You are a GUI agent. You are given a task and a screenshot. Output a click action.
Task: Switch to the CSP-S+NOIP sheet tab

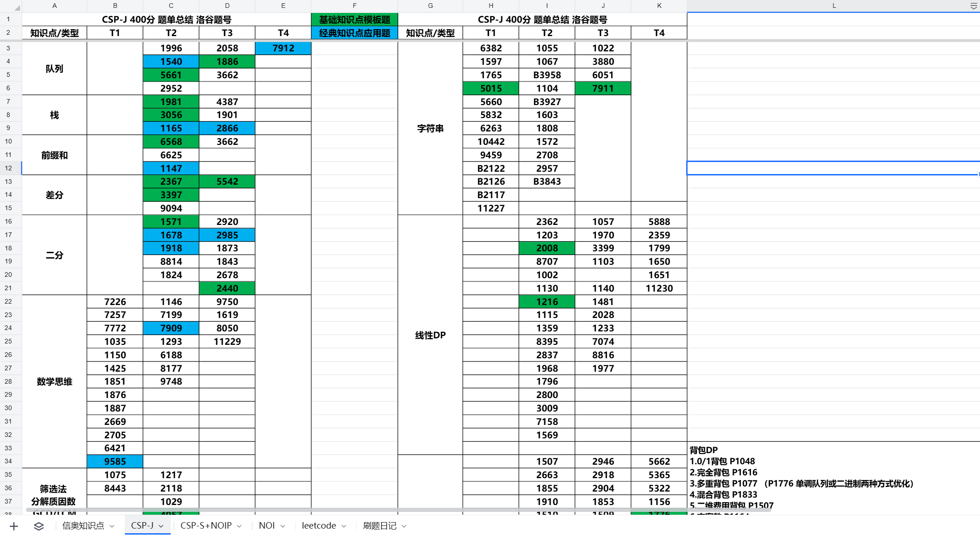click(x=206, y=525)
